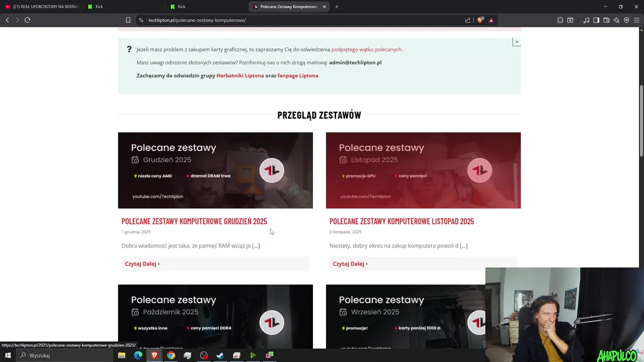Click the Brave icon in the taskbar

point(154,355)
